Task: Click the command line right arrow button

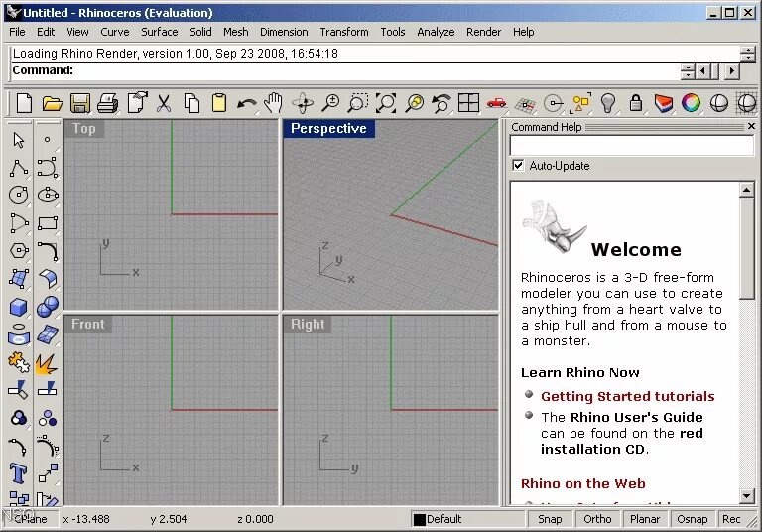Action: pos(732,71)
